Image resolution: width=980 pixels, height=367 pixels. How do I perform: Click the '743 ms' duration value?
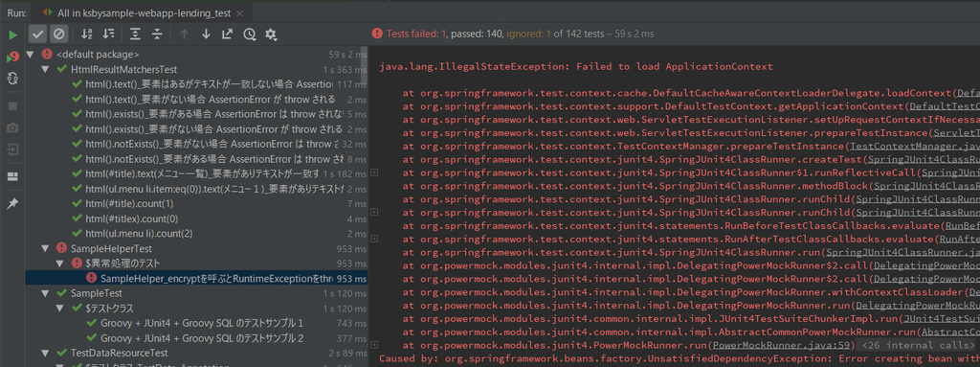[352, 323]
